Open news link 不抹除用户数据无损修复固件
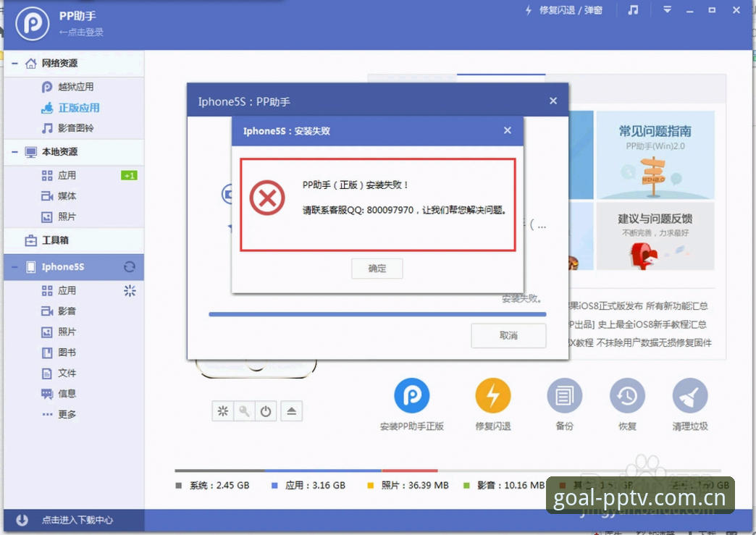The width and height of the screenshot is (756, 535). [640, 342]
